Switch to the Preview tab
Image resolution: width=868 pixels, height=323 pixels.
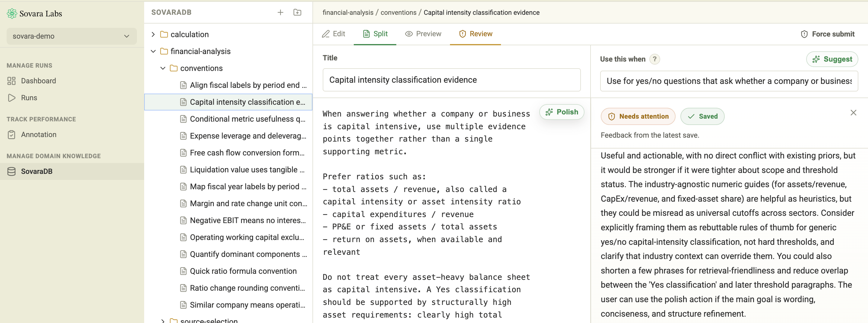[423, 34]
